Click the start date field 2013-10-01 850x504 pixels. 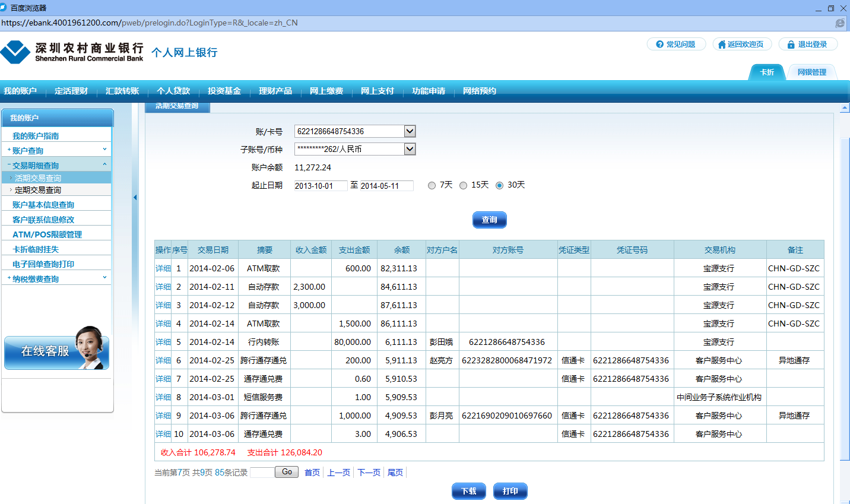point(321,186)
